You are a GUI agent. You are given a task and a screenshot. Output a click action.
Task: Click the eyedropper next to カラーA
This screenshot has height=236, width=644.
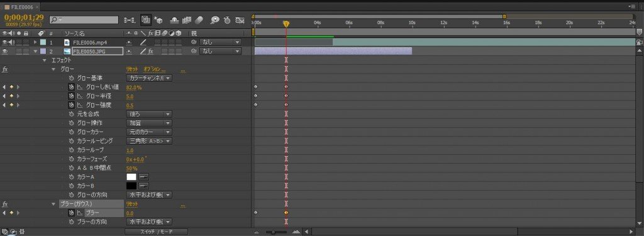(144, 177)
